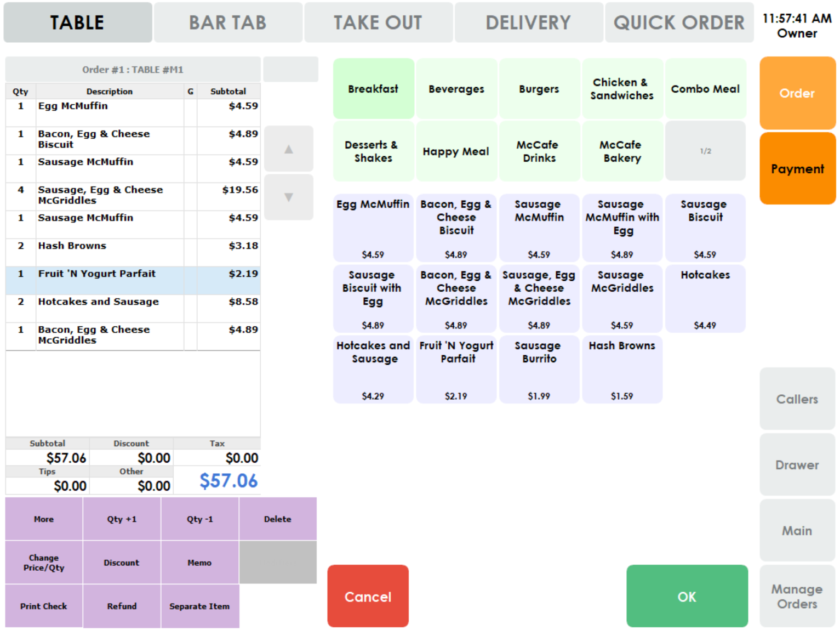Add Sausage McMuffin menu item
Viewport: 840px width, 630px height.
pyautogui.click(x=539, y=228)
